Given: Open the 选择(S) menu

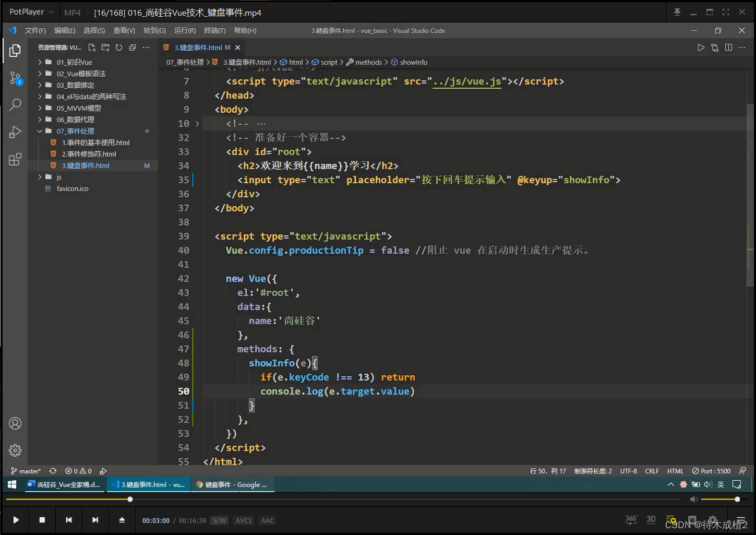Looking at the screenshot, I should point(94,31).
